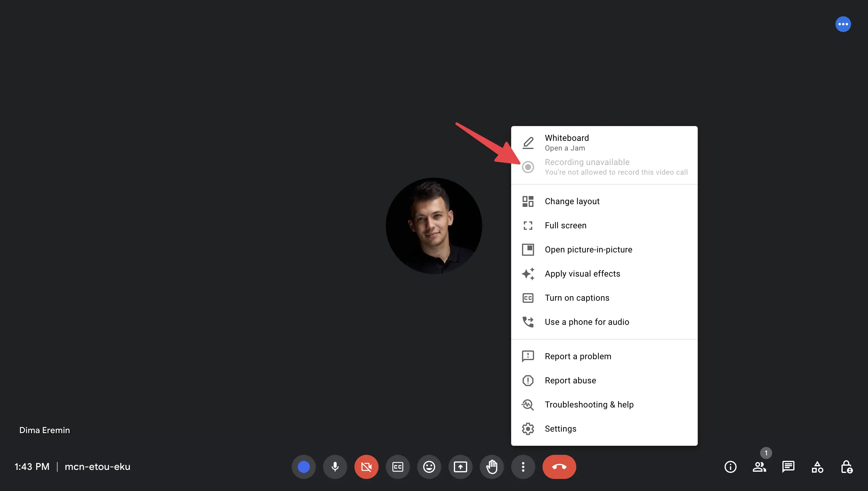
Task: Click Dima Eremin's profile avatar
Action: point(434,226)
